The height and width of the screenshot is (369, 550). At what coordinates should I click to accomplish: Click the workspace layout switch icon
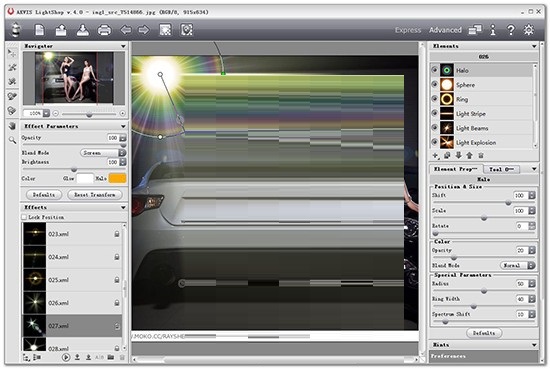coord(475,30)
